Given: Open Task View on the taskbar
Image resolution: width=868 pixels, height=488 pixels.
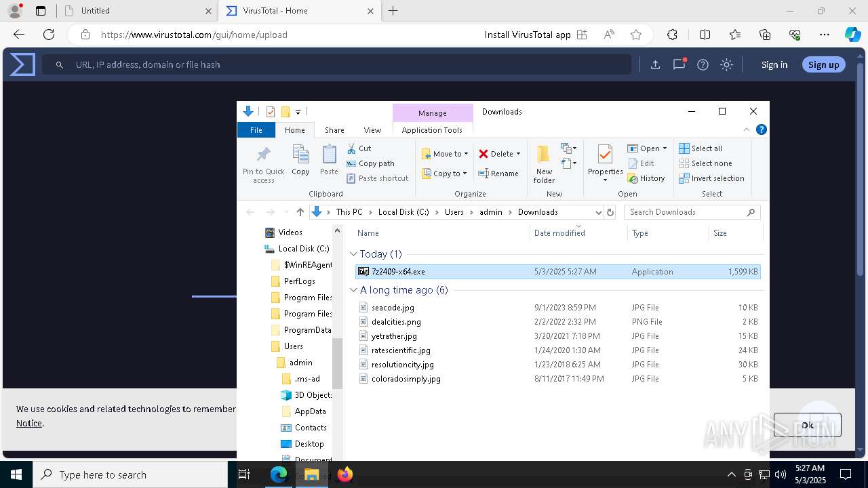Looking at the screenshot, I should click(x=244, y=474).
